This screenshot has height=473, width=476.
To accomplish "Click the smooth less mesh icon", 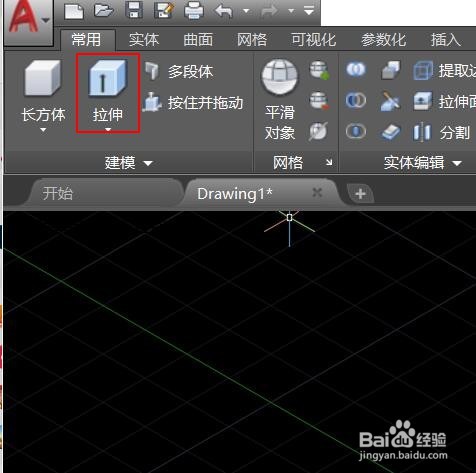I will point(319,101).
